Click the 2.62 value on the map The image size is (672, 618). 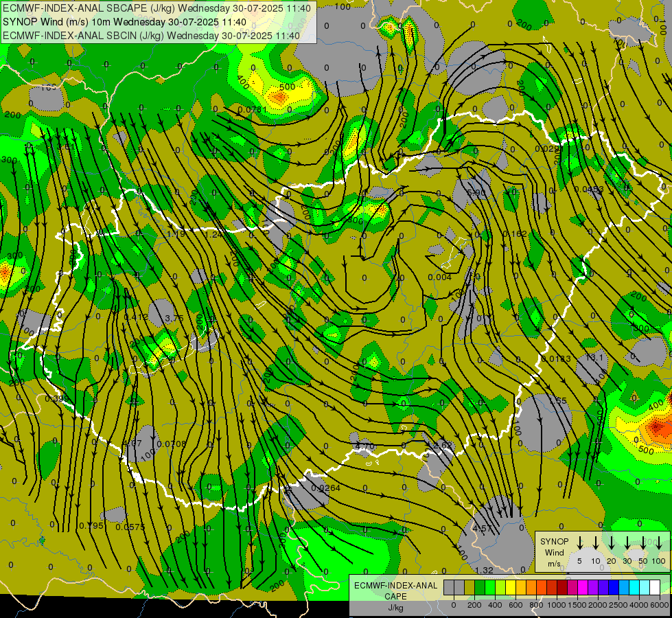tap(443, 445)
